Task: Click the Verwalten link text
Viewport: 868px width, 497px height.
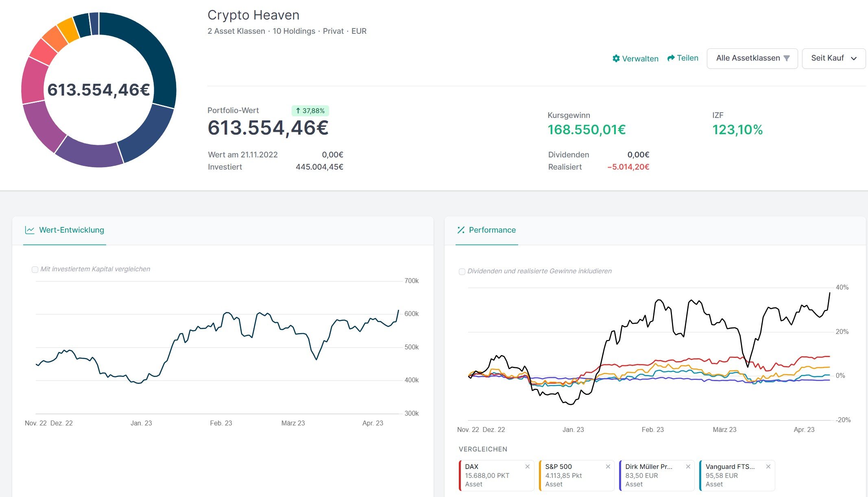Action: point(640,59)
